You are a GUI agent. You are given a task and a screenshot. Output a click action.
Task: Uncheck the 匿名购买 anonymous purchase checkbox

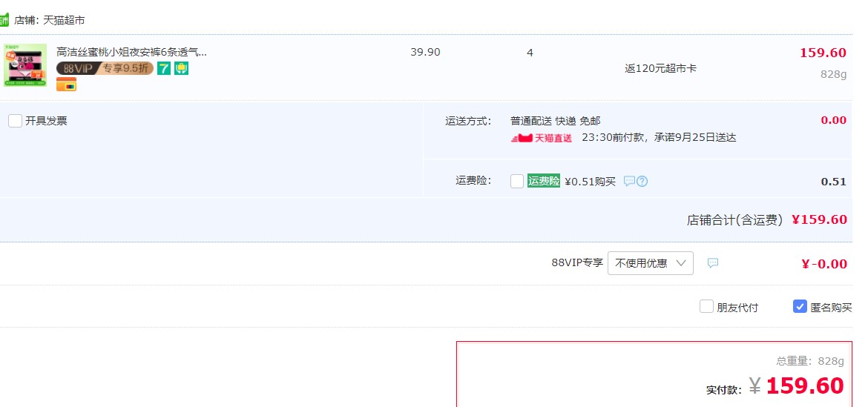[x=800, y=306]
